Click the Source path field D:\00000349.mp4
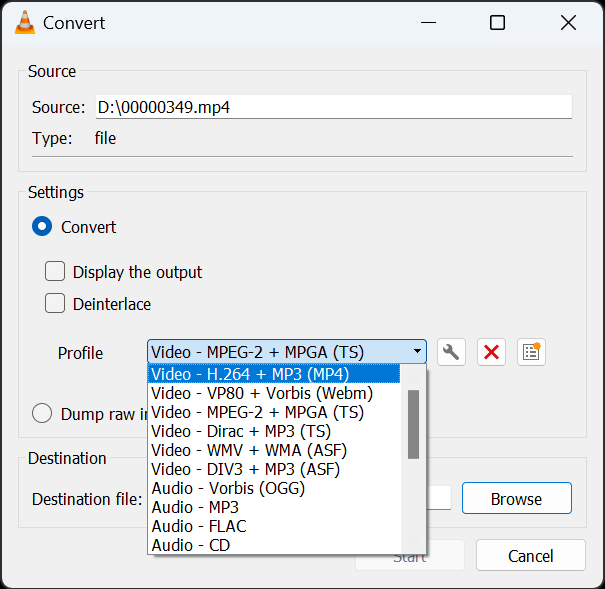Image resolution: width=605 pixels, height=589 pixels. point(334,107)
